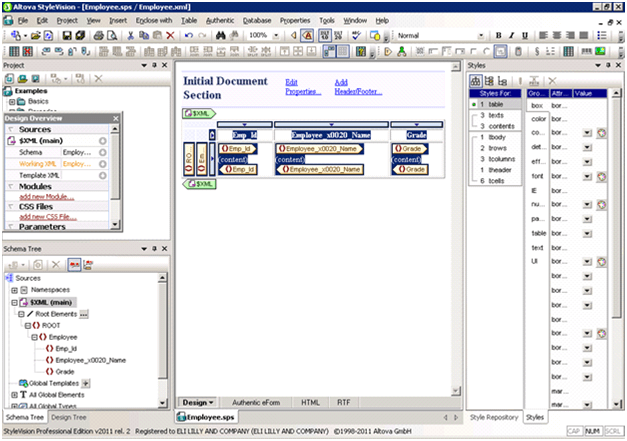Open color picker in 'font' style row
The image size is (627, 441).
coord(602,176)
